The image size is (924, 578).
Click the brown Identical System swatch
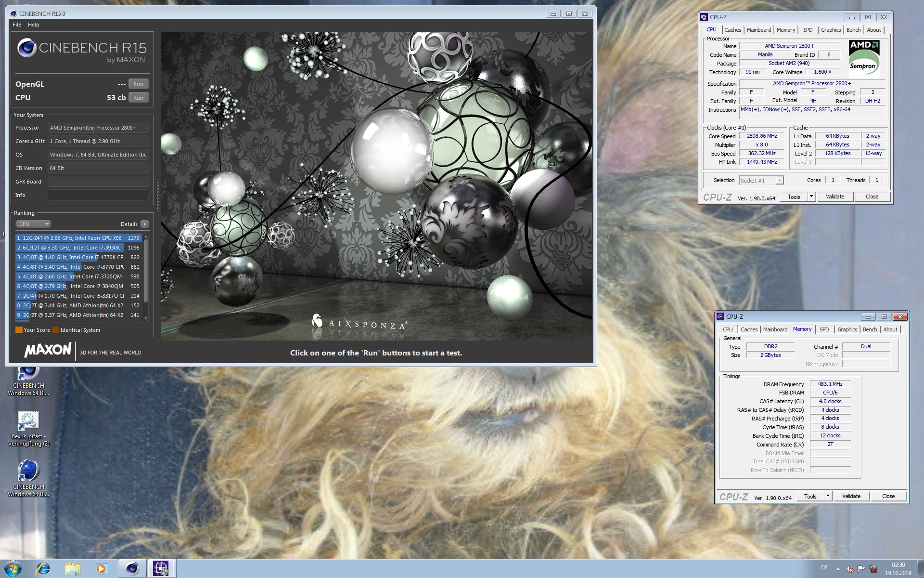tap(55, 330)
